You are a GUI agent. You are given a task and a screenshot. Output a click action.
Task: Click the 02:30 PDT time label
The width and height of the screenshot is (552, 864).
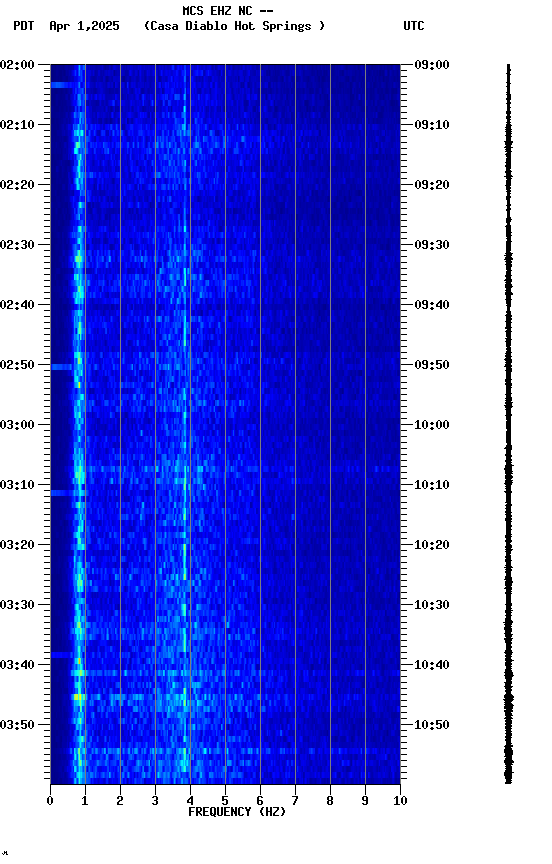pos(17,245)
